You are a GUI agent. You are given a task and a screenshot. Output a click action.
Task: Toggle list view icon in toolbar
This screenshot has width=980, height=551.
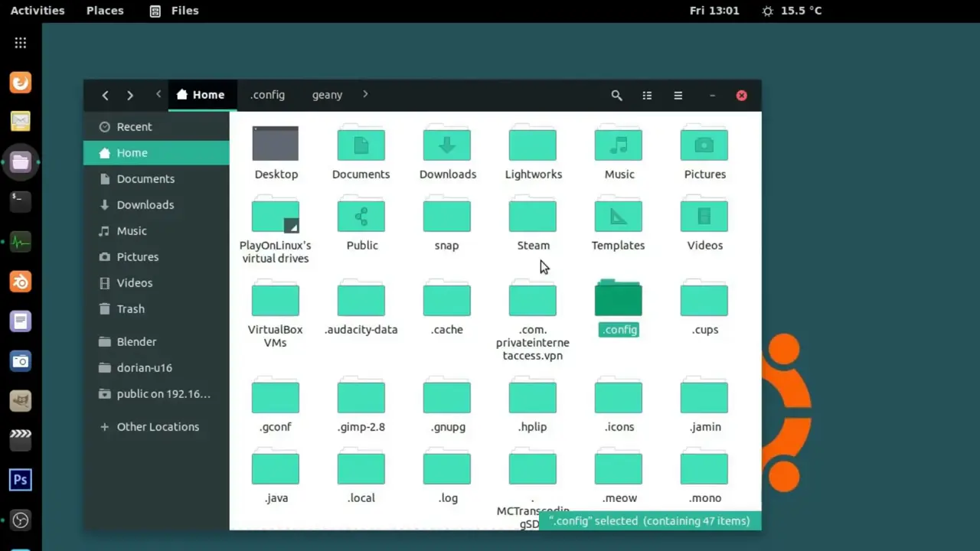[647, 96]
